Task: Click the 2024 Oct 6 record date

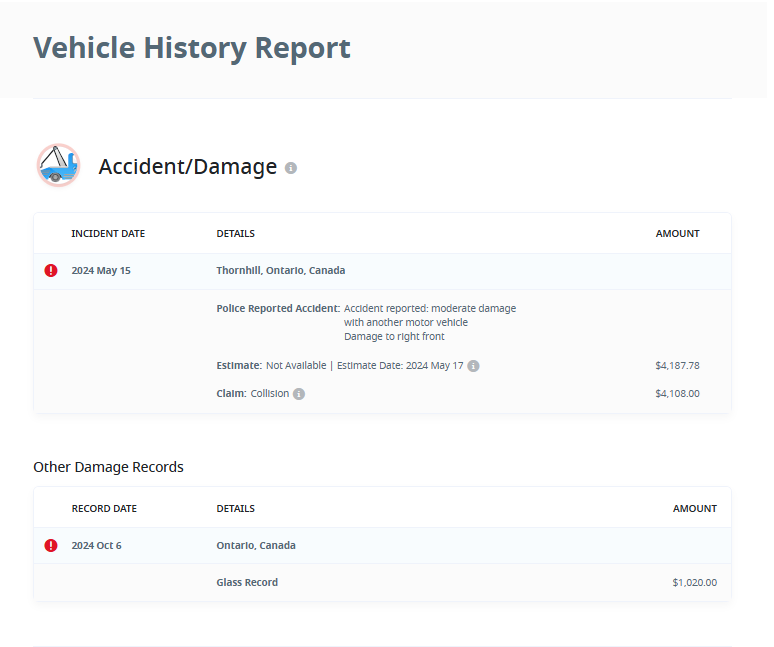Action: tap(97, 545)
